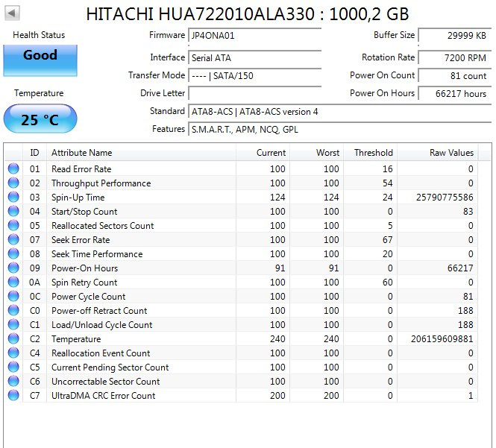Click the status orb for Spin Retry Count
Viewport: 496px width, 448px height.
[13, 282]
